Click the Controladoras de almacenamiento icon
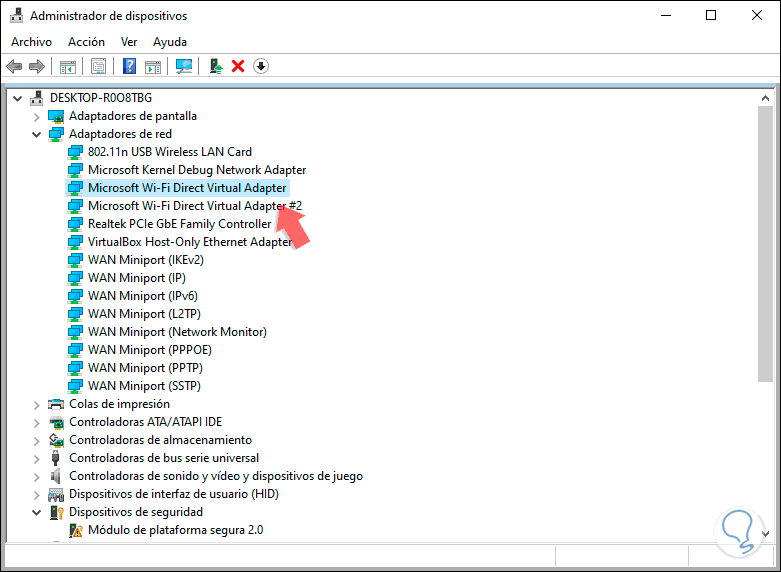781x572 pixels. point(56,440)
